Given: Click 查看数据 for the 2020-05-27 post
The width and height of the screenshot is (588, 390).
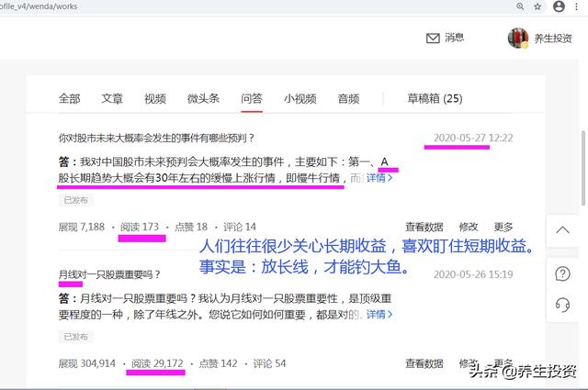Looking at the screenshot, I should 424,227.
